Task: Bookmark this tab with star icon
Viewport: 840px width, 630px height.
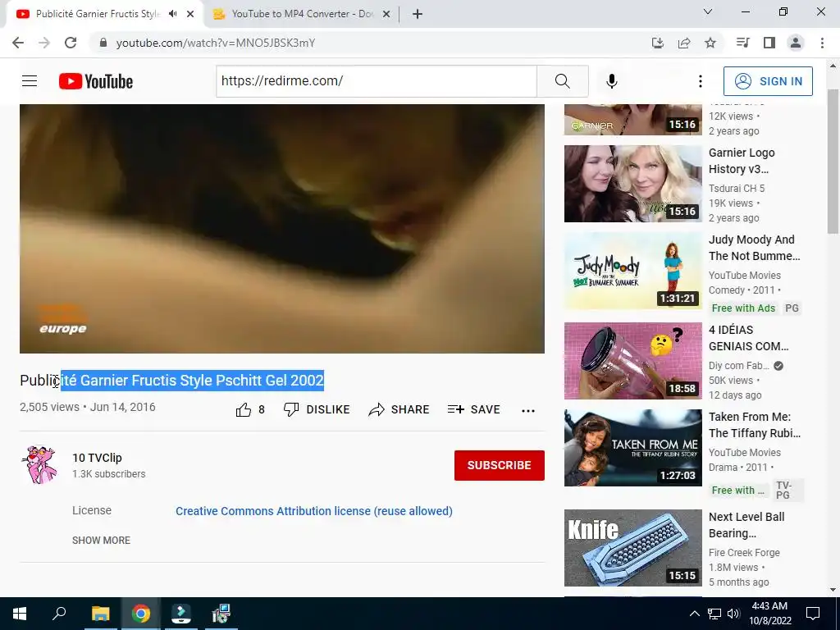Action: click(710, 43)
